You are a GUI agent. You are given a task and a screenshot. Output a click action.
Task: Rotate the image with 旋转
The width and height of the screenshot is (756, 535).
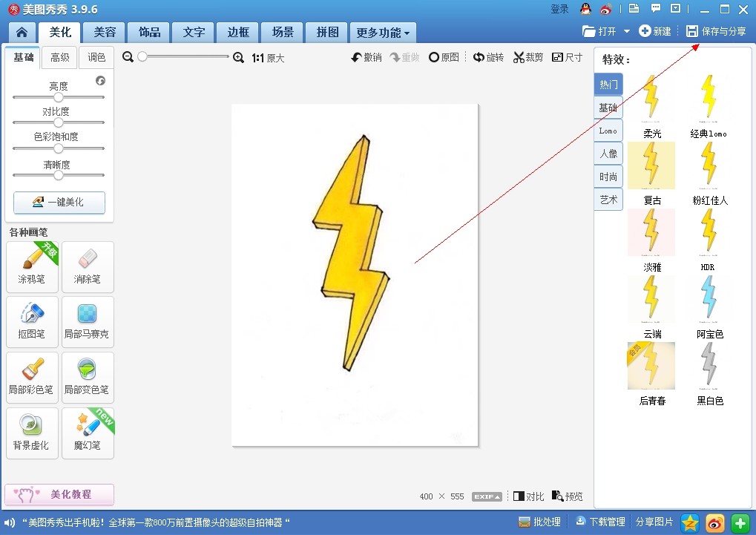[488, 57]
